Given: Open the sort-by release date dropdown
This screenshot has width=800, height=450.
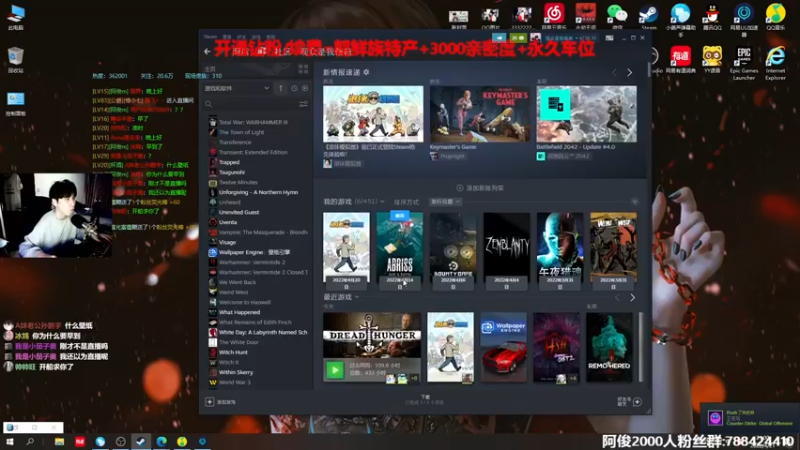Looking at the screenshot, I should 445,202.
